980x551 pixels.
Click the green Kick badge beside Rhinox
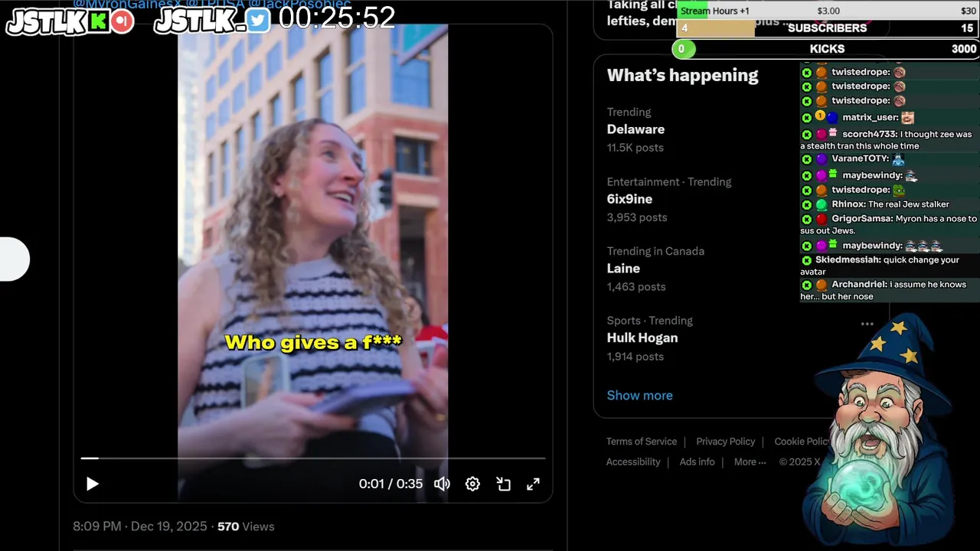[806, 205]
